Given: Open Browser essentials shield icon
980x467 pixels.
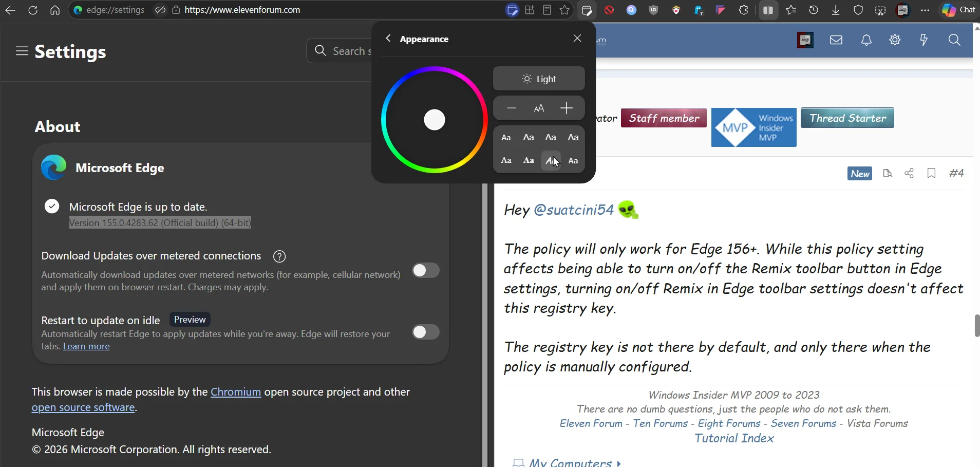Looking at the screenshot, I should 858,10.
